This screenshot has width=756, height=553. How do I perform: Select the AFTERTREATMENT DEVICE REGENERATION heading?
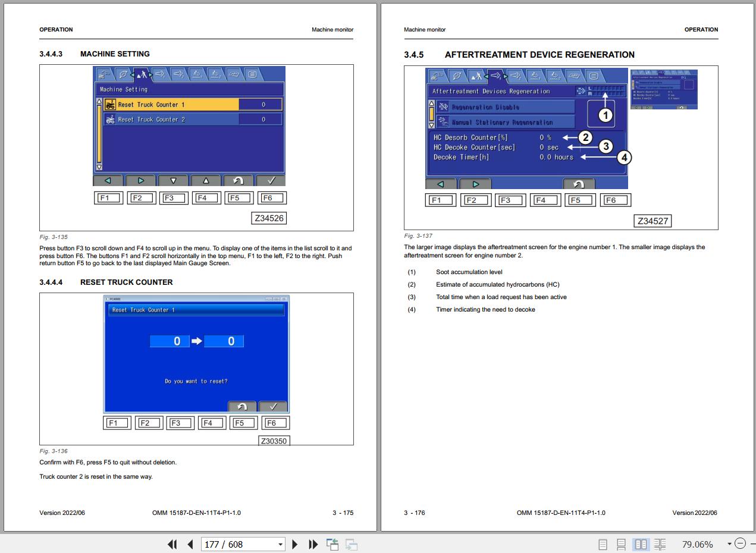point(539,55)
